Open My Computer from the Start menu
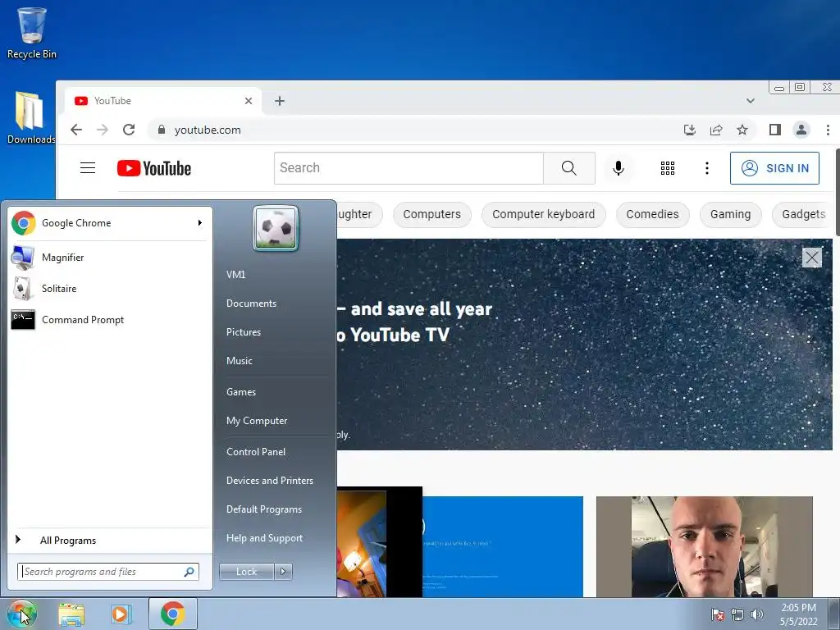This screenshot has height=630, width=840. (x=257, y=421)
